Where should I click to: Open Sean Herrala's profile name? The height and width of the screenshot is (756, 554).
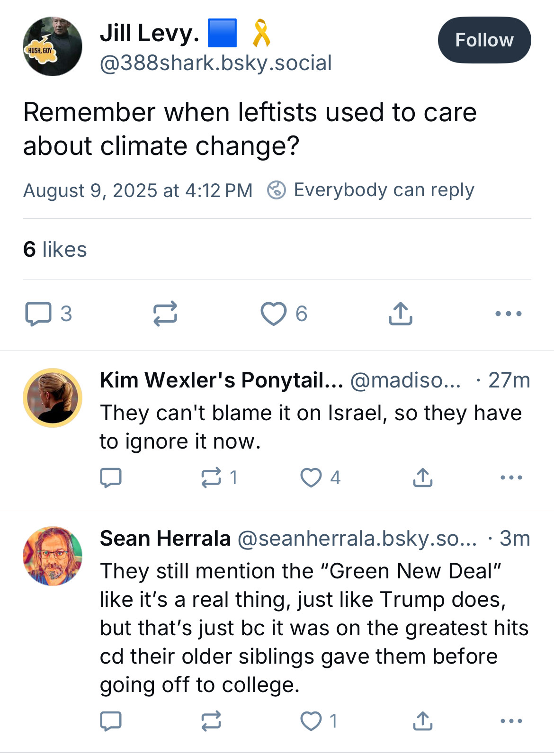coord(165,539)
